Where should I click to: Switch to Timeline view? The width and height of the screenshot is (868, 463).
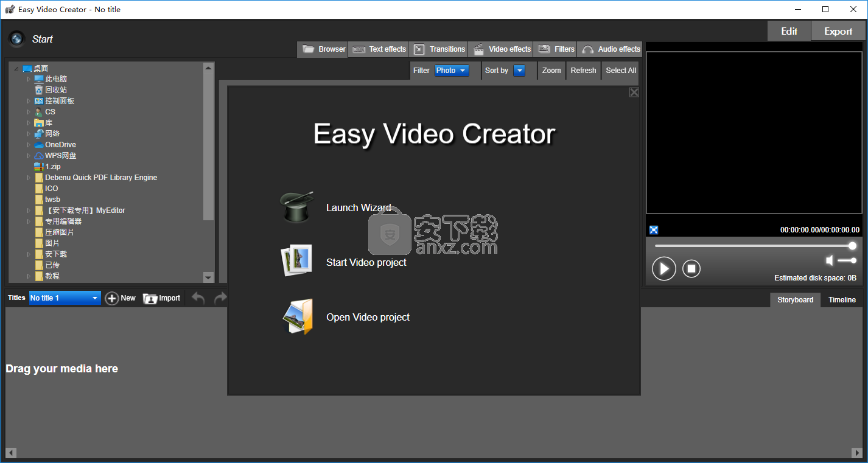point(842,300)
